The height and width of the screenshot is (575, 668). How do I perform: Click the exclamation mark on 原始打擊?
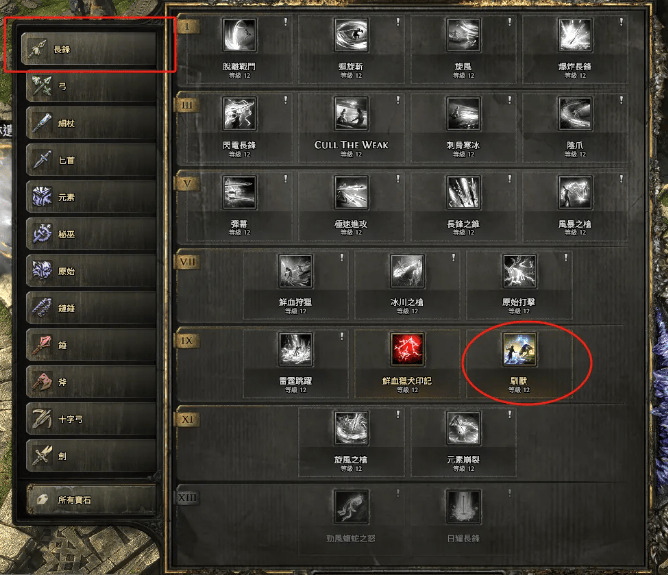[566, 257]
